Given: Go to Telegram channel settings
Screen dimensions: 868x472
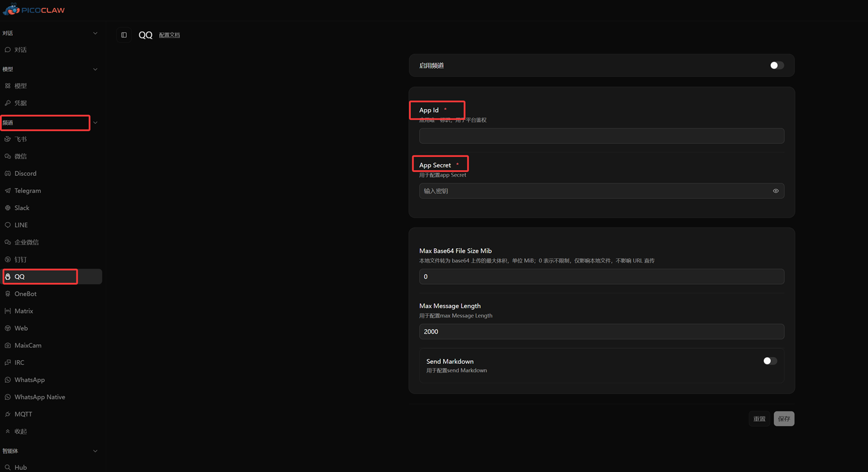Looking at the screenshot, I should (52, 191).
